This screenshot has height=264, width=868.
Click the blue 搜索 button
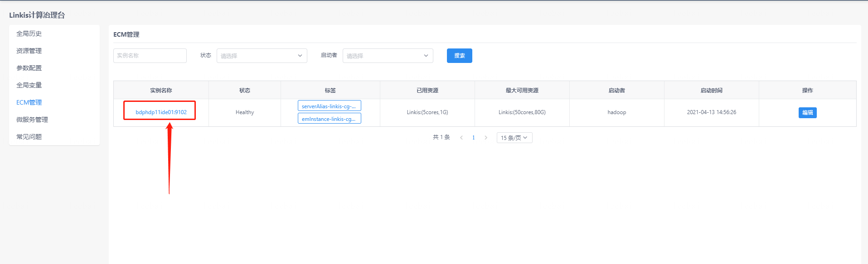point(459,56)
